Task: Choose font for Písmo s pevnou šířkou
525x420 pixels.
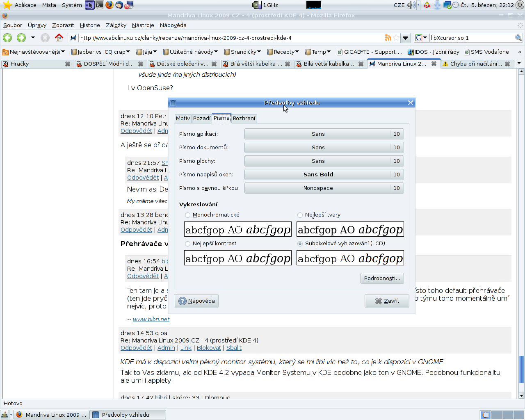Action: click(x=324, y=188)
